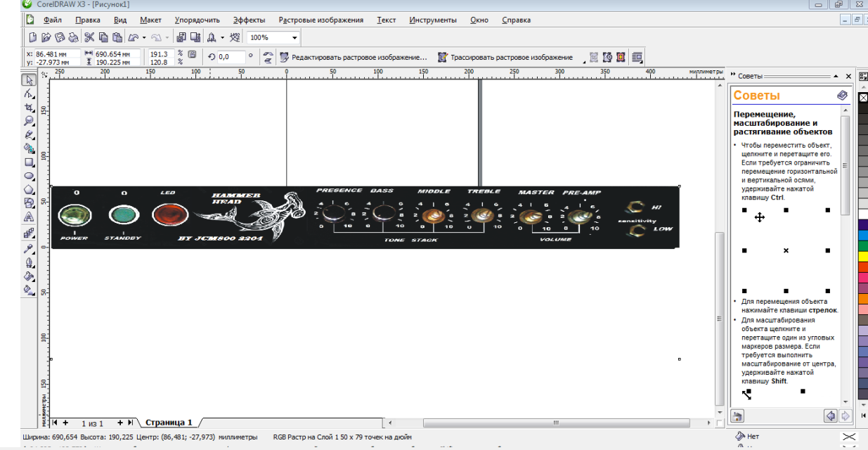This screenshot has height=450, width=868.
Task: Click the Export icon in toolbar
Action: point(194,37)
